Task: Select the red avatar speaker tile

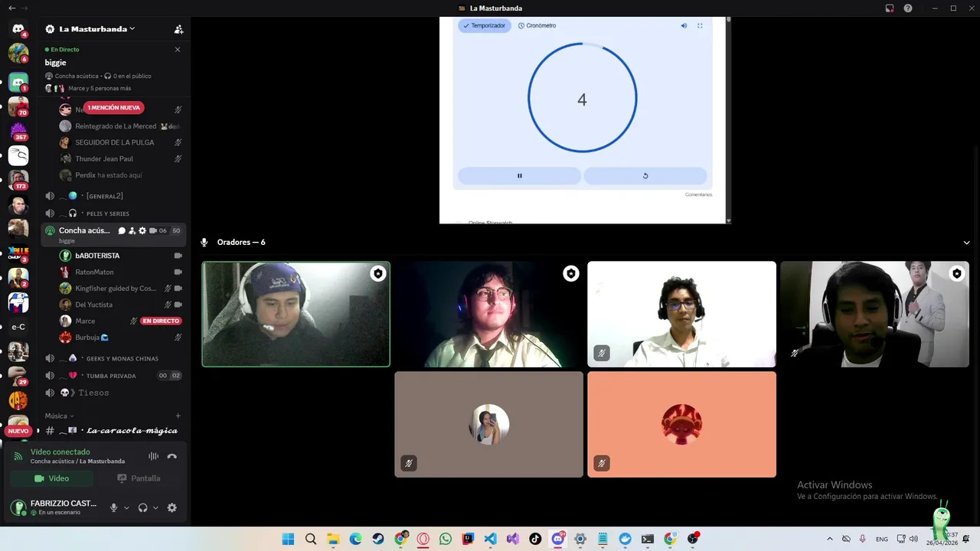Action: tap(681, 425)
